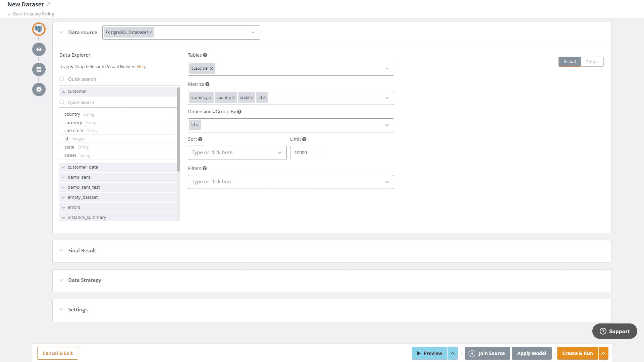Select the PostgreSQL data source step icon
Screen dimensions: 644x362
[39, 29]
